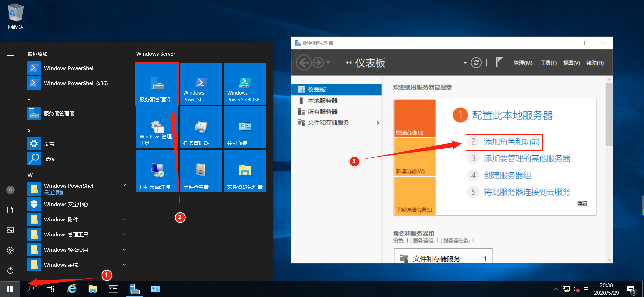The height and width of the screenshot is (297, 644).
Task: Open 设置 from the app list
Action: click(77, 144)
